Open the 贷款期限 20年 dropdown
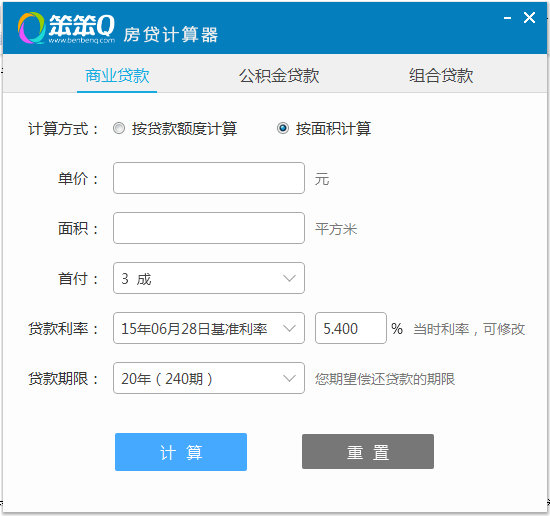The height and width of the screenshot is (516, 550). click(x=209, y=378)
